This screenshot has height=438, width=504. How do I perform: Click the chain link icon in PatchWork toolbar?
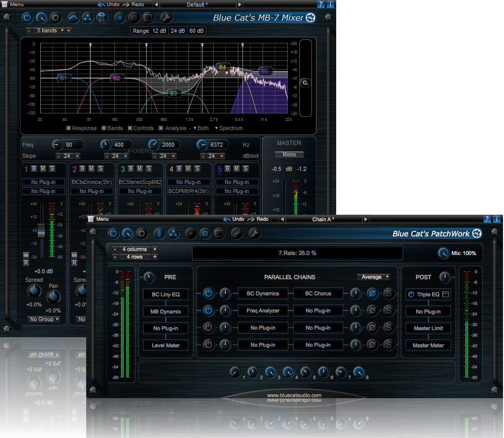tap(237, 233)
